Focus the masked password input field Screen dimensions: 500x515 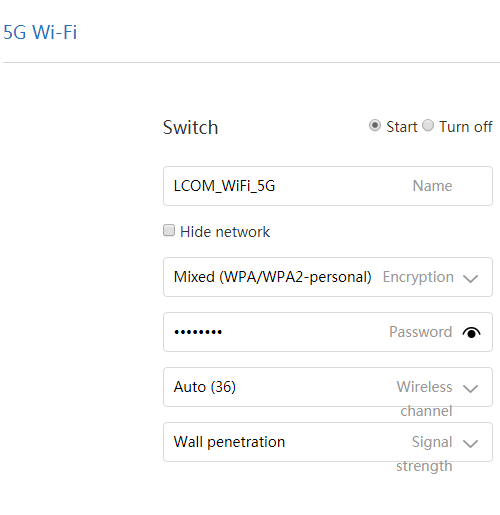coord(328,332)
